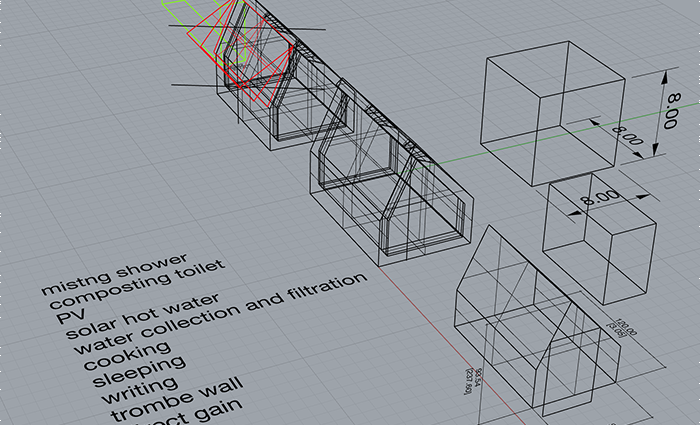This screenshot has width=700, height=425.
Task: Click the 120.00 [3.05] dimension annotation
Action: (x=625, y=328)
